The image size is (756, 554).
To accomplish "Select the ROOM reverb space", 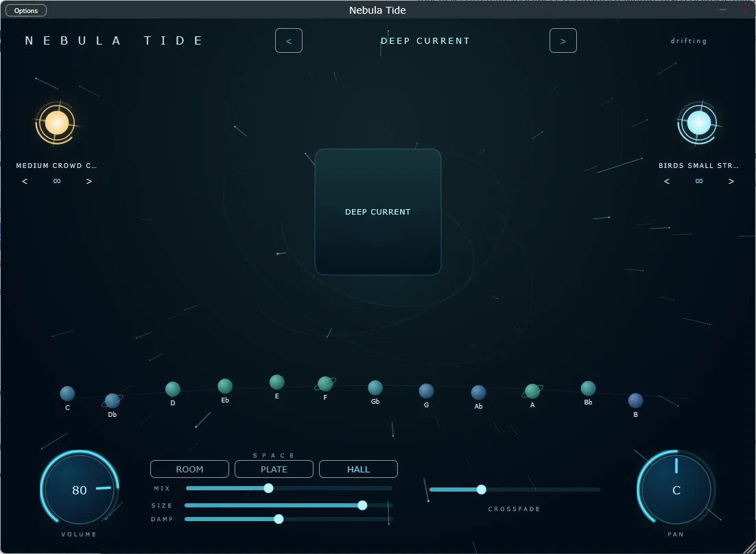I will (x=189, y=469).
